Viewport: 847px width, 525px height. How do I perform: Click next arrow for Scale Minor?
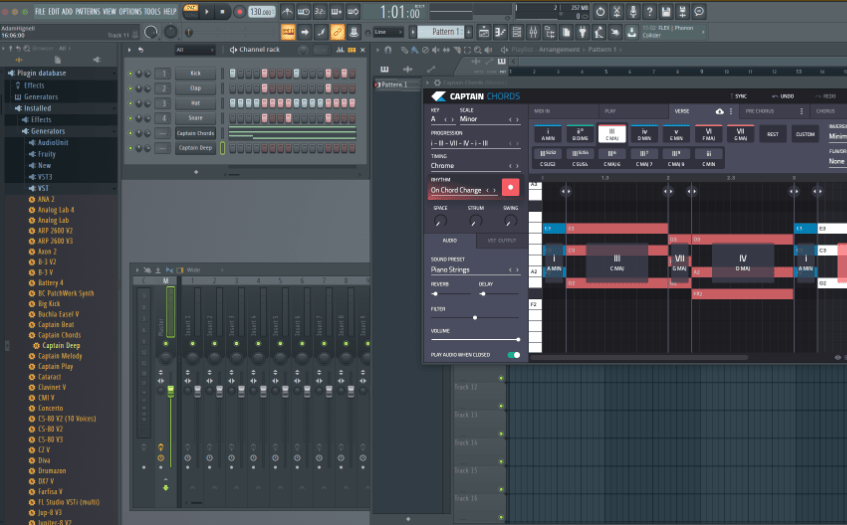(x=517, y=119)
